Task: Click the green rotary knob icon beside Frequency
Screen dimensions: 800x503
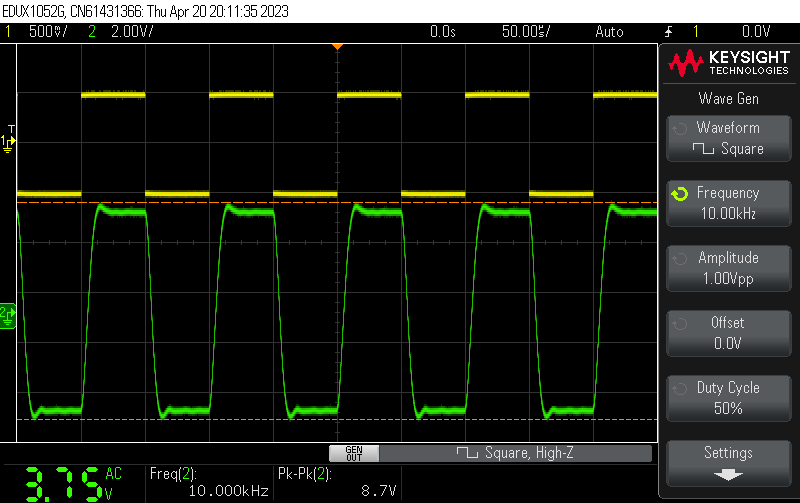Action: pyautogui.click(x=680, y=193)
